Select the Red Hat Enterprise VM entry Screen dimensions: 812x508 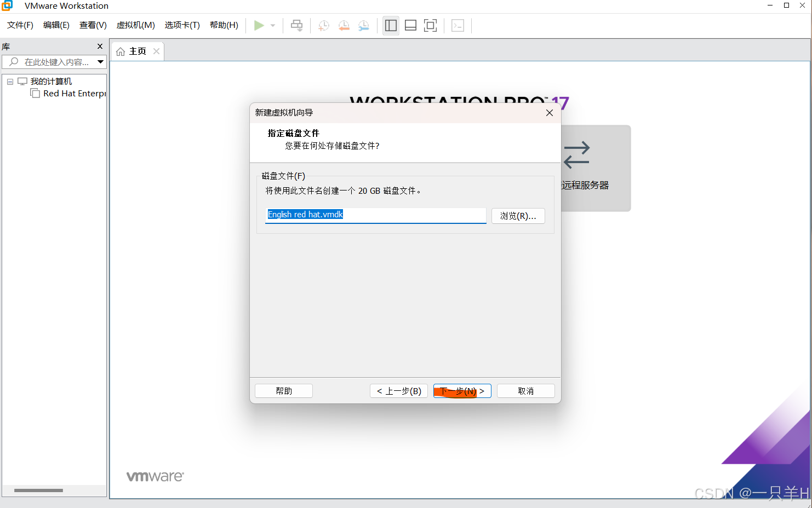pos(75,94)
